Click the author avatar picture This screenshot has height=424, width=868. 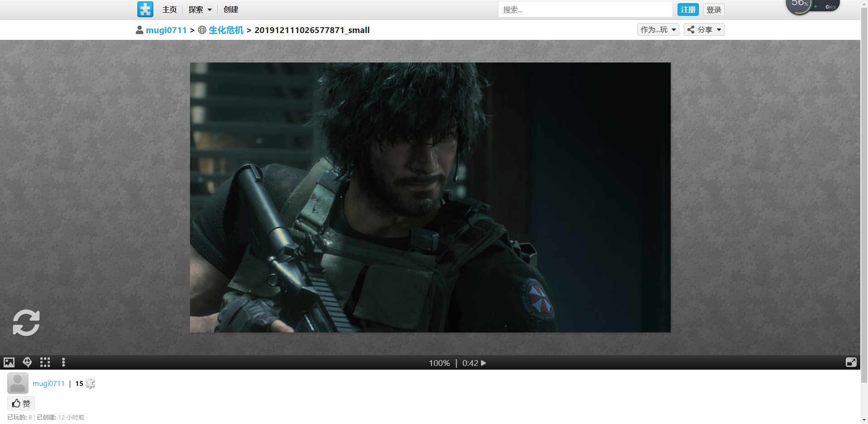(x=18, y=384)
